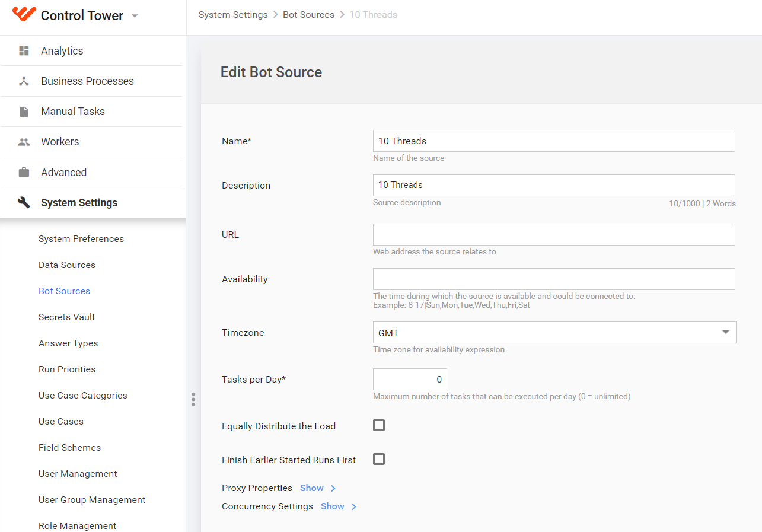Click the System Settings wrench icon
Image resolution: width=762 pixels, height=532 pixels.
(x=24, y=203)
